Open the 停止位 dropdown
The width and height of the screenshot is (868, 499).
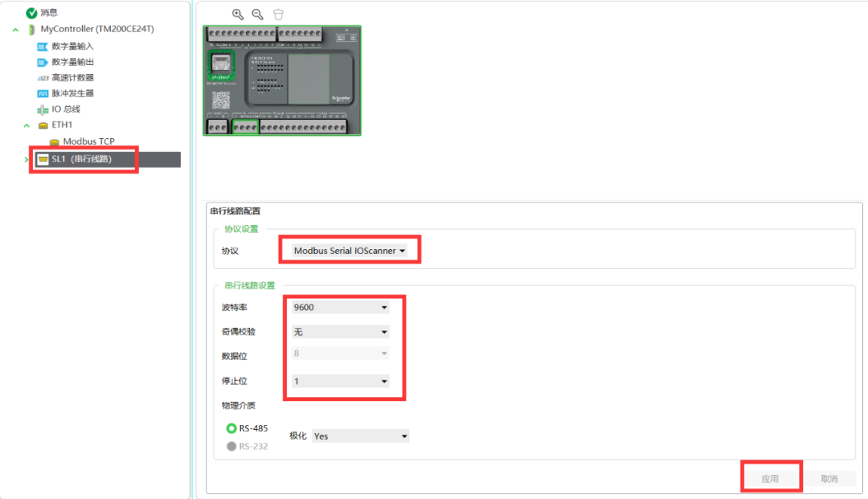coord(340,381)
